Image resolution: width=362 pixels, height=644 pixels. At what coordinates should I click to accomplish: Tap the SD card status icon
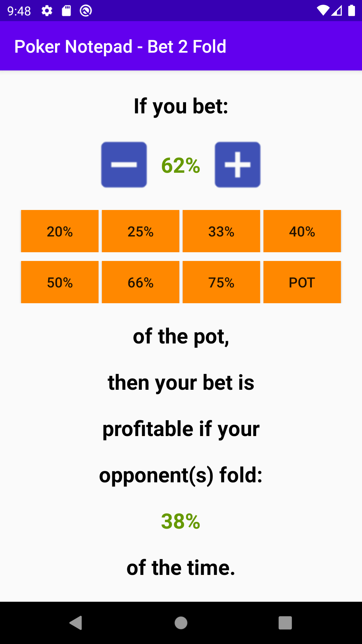(x=66, y=11)
